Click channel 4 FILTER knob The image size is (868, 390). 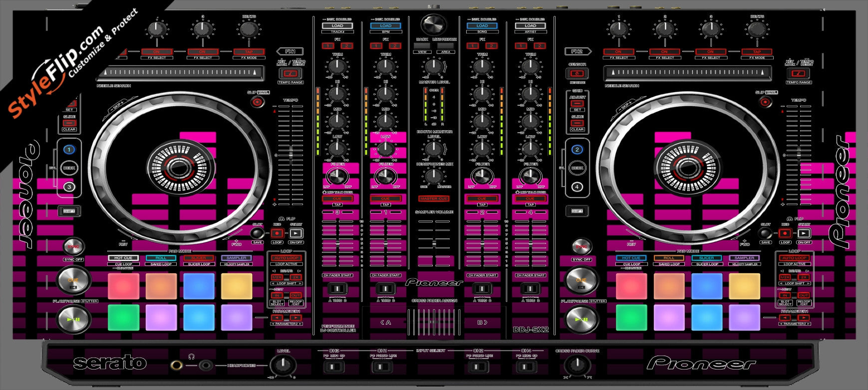(531, 176)
